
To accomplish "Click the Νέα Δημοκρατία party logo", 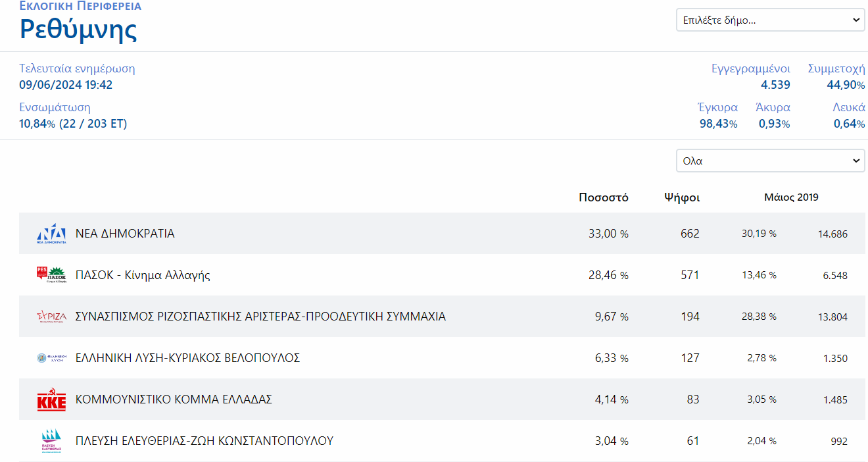I will pyautogui.click(x=51, y=234).
